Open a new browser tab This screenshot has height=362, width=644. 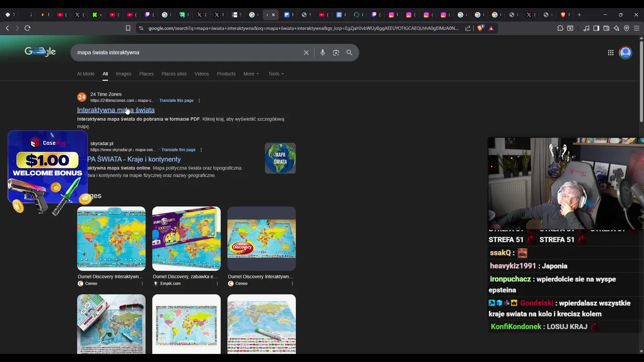pos(579,15)
